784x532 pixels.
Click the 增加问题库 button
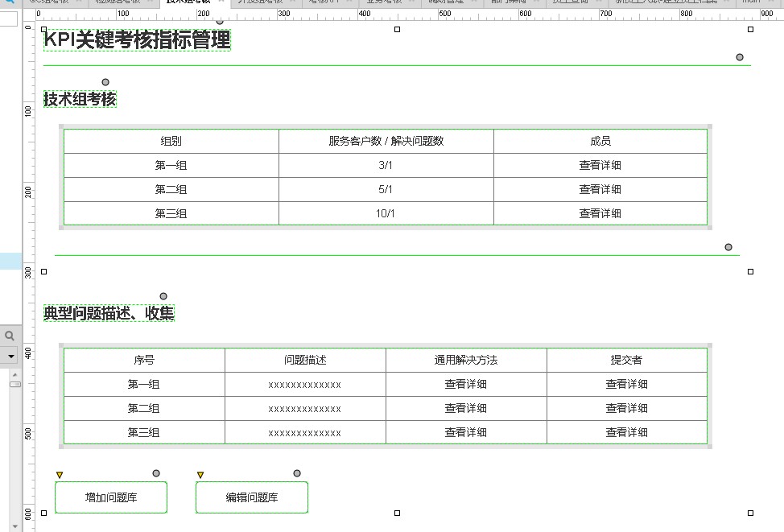(x=111, y=497)
